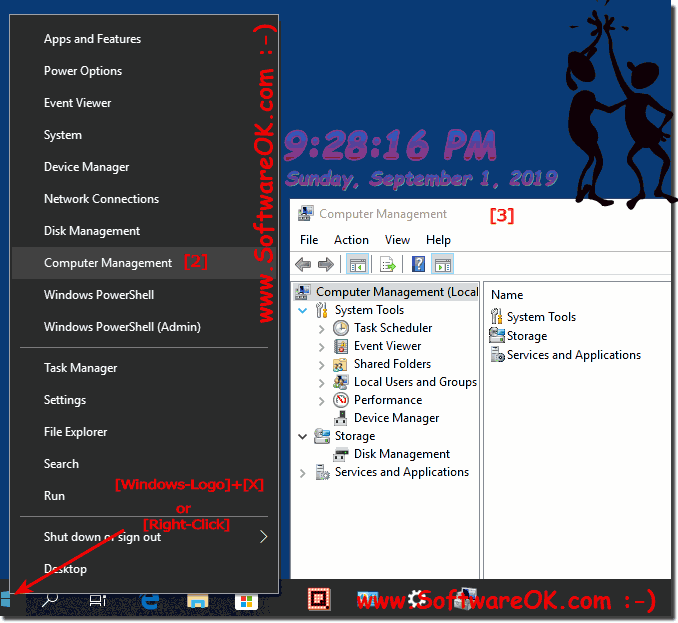Select Computer Management in the Win+X menu
The image size is (678, 623).
tap(144, 263)
